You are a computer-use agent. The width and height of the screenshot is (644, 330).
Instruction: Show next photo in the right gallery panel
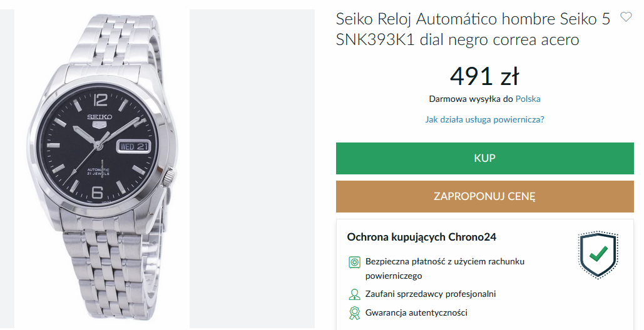tap(252, 169)
